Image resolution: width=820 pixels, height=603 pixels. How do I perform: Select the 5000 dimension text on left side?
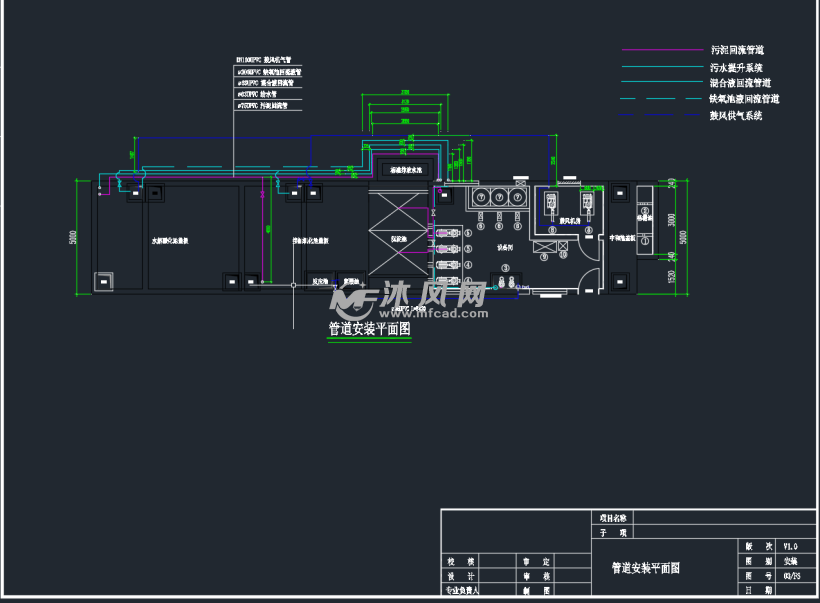coord(72,238)
